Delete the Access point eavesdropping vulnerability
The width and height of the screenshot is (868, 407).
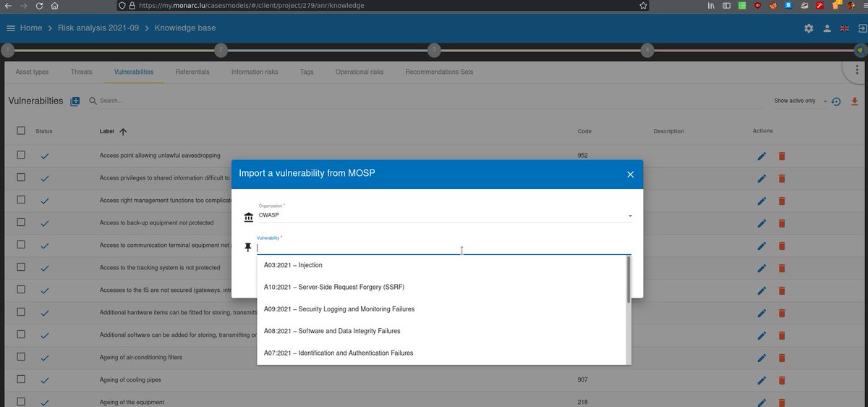781,156
